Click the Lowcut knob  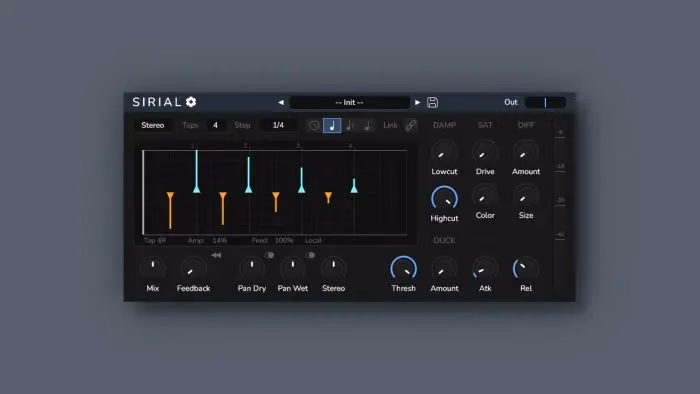(x=444, y=152)
